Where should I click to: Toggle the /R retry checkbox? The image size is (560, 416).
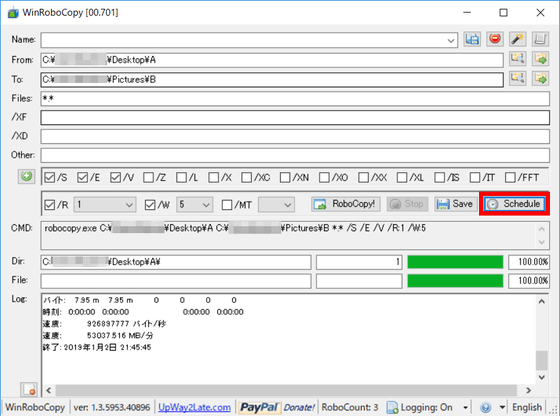pyautogui.click(x=50, y=205)
